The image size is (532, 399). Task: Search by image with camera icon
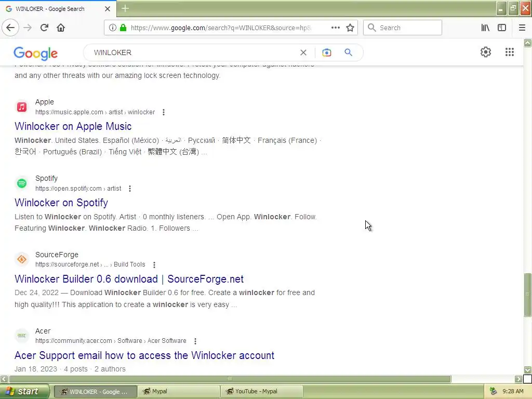click(326, 52)
